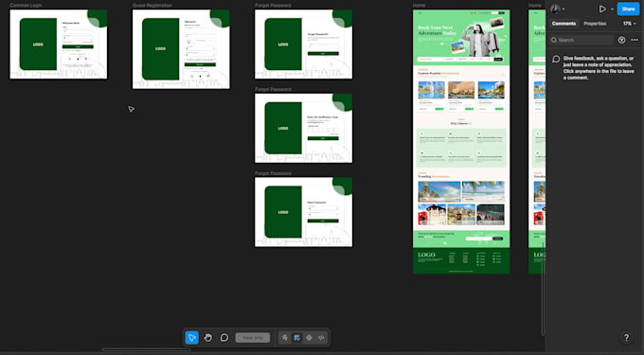Select the Enter Verification Code frame
644x355 pixels.
tap(303, 128)
